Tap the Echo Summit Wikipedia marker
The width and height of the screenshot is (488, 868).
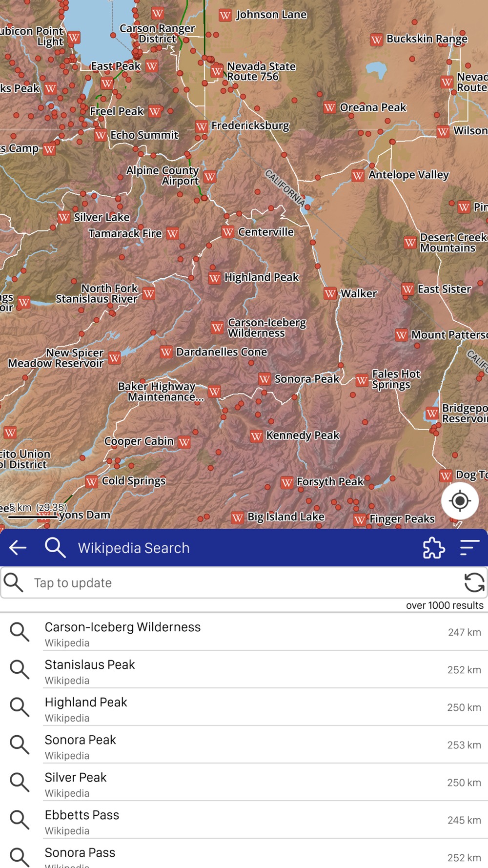pos(101,135)
